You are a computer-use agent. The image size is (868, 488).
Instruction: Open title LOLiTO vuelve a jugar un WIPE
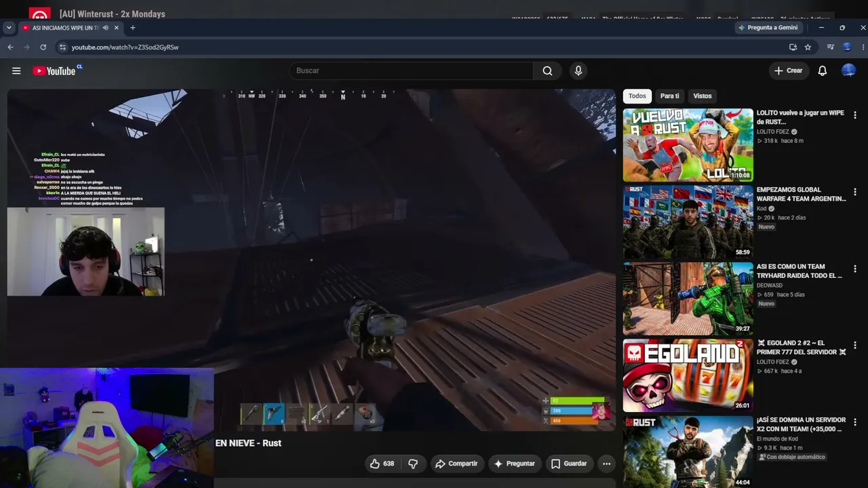tap(800, 117)
